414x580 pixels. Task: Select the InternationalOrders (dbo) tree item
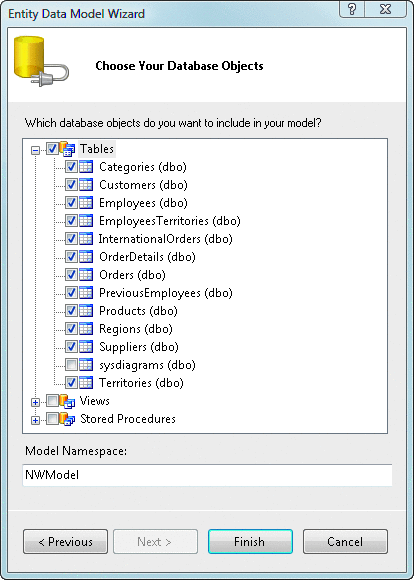pos(165,239)
